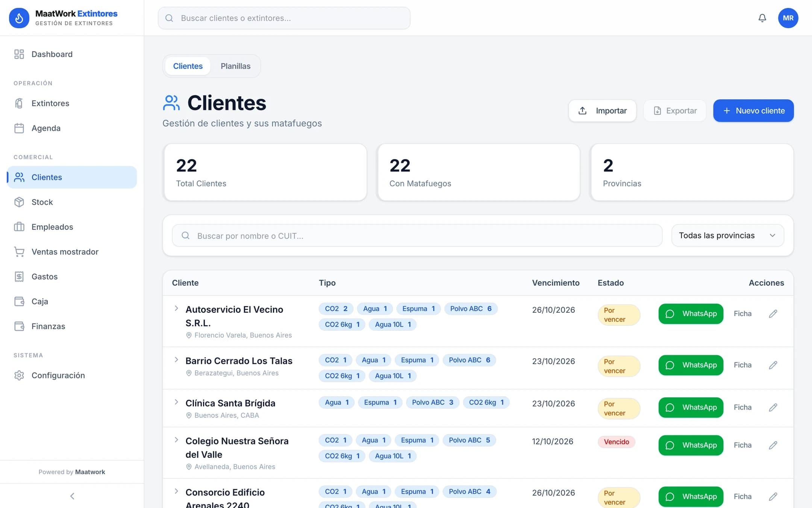Click the Configuración gear icon
Viewport: 812px width, 508px height.
(x=19, y=375)
